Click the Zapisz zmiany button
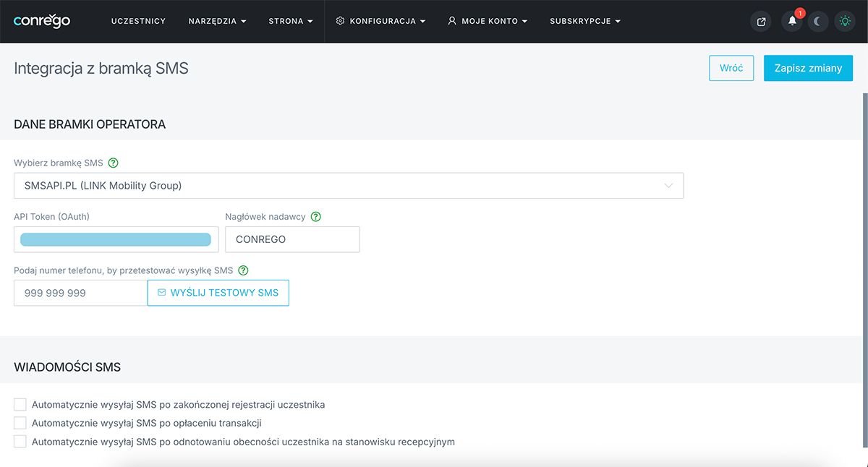868x467 pixels. (808, 68)
